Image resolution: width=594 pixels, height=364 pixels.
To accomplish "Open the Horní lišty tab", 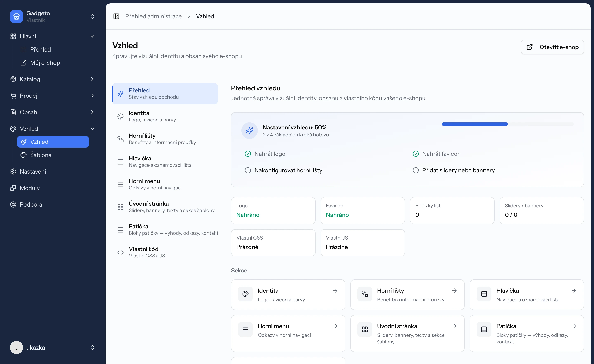I will click(165, 139).
